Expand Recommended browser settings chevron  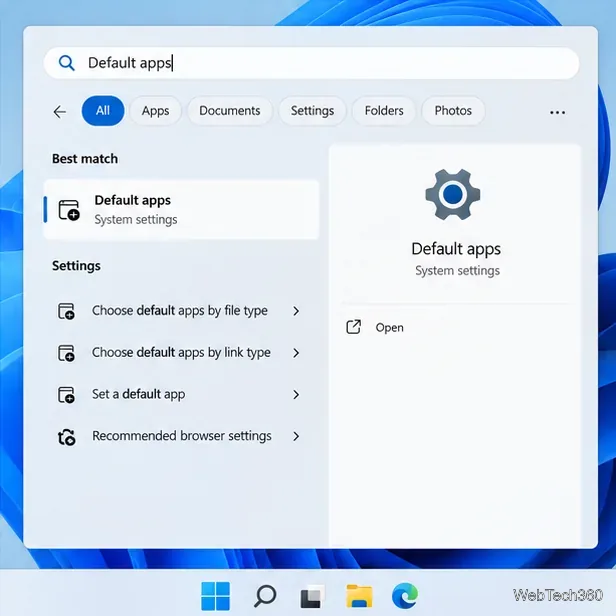296,436
